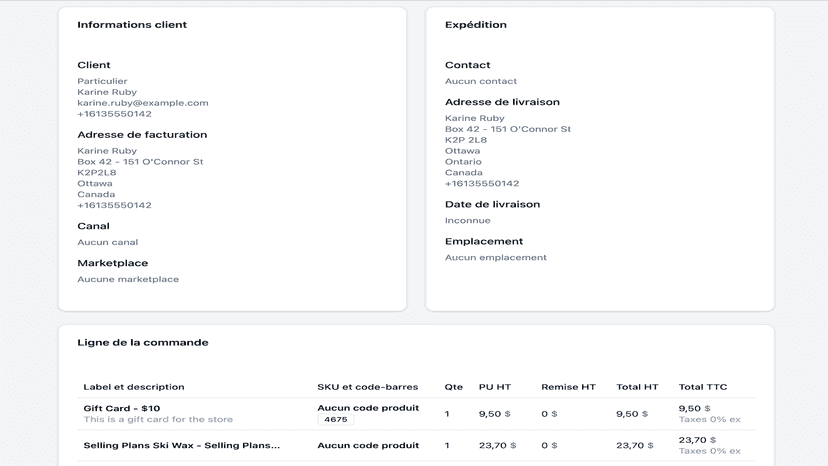Click the Informations client card title

tap(132, 25)
